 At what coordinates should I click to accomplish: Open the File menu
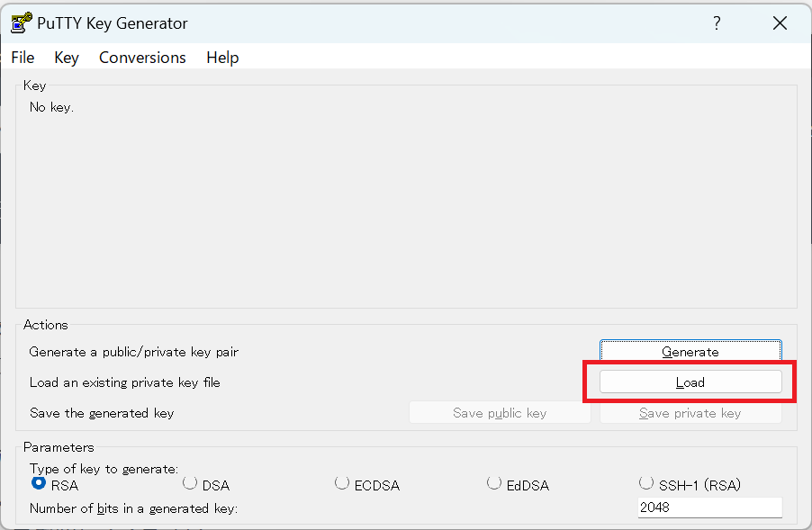23,58
